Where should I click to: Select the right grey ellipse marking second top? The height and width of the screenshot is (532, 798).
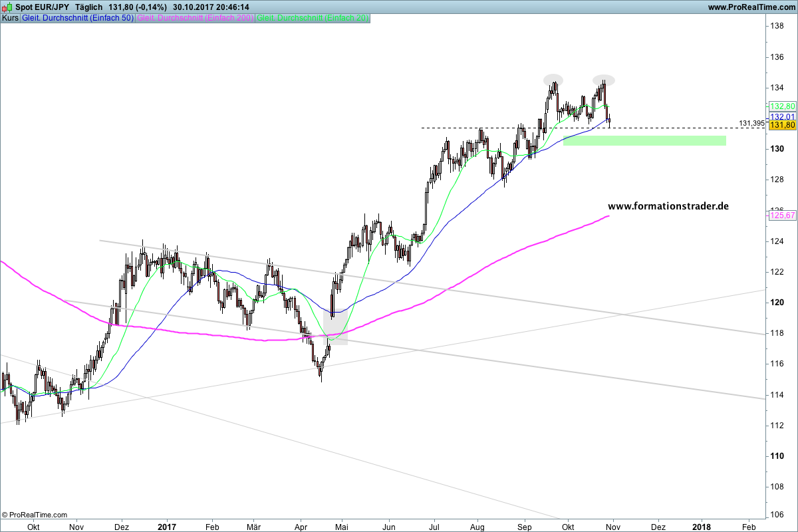[x=604, y=80]
